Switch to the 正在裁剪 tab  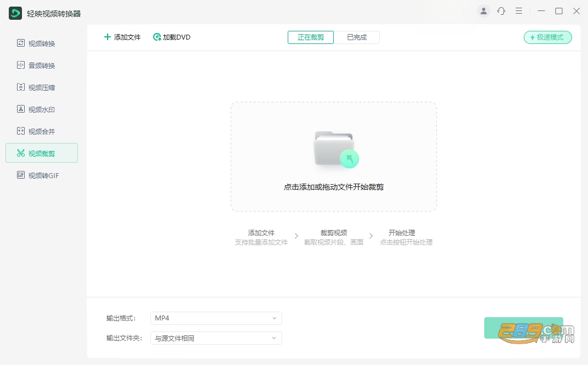(x=311, y=37)
